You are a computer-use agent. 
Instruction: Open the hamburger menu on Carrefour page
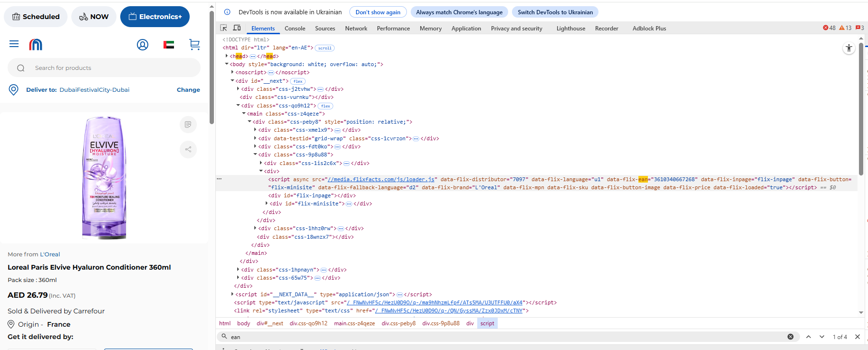coord(14,44)
